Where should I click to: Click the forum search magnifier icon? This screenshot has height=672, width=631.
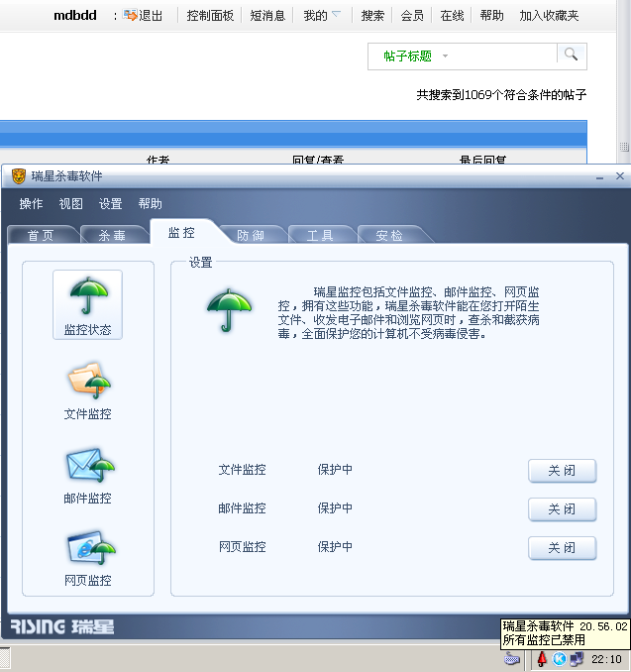tap(571, 55)
